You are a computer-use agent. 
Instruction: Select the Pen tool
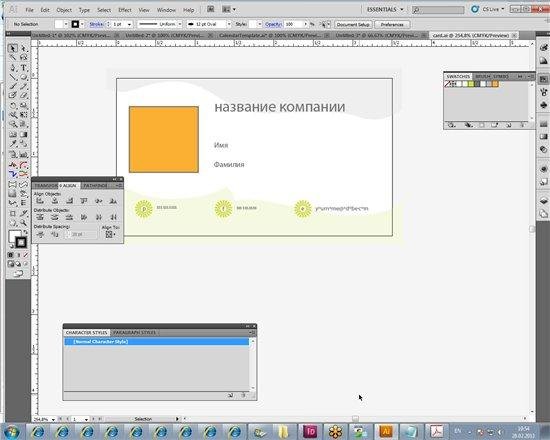12,67
